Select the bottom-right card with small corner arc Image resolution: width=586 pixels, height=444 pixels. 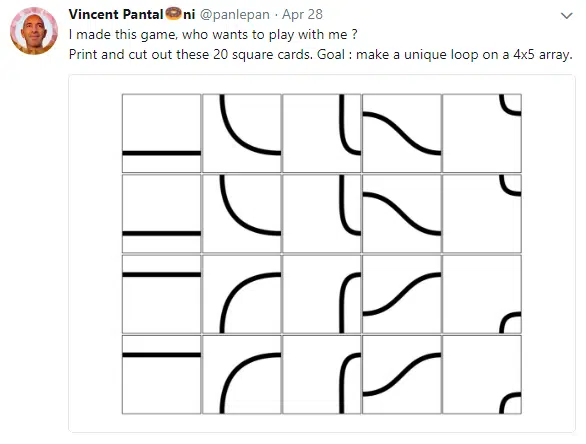point(482,374)
